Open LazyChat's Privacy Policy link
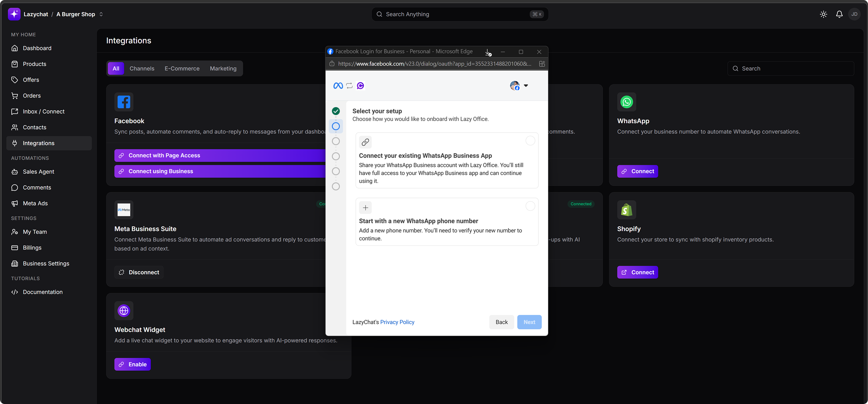This screenshot has height=404, width=868. (x=397, y=322)
